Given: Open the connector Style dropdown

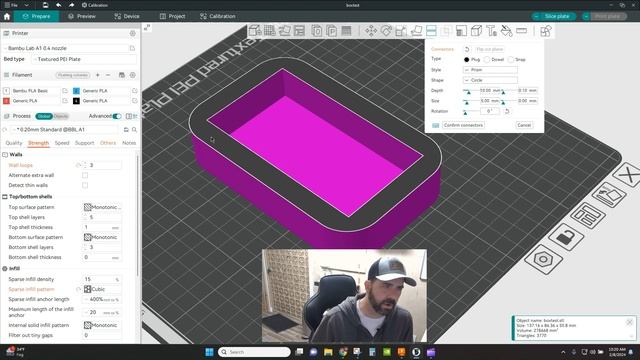Looking at the screenshot, I should point(490,70).
